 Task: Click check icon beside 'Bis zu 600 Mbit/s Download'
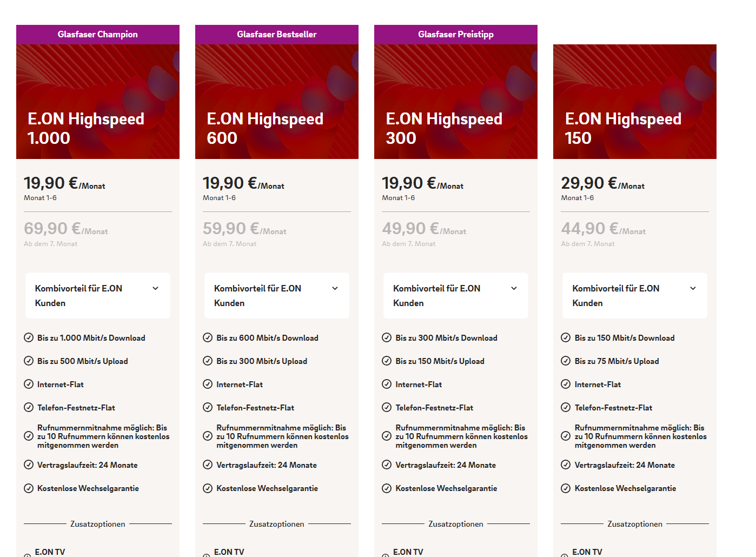[x=208, y=338]
